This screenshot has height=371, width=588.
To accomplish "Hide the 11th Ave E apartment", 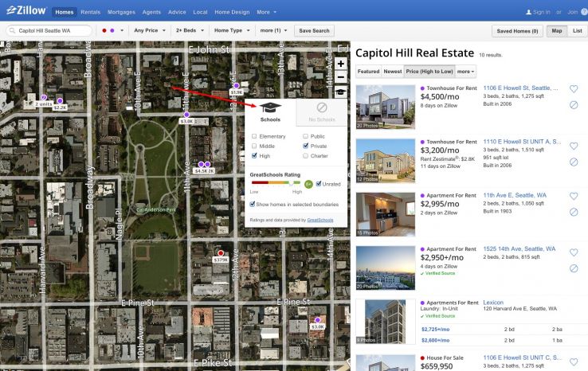I will pyautogui.click(x=574, y=212).
